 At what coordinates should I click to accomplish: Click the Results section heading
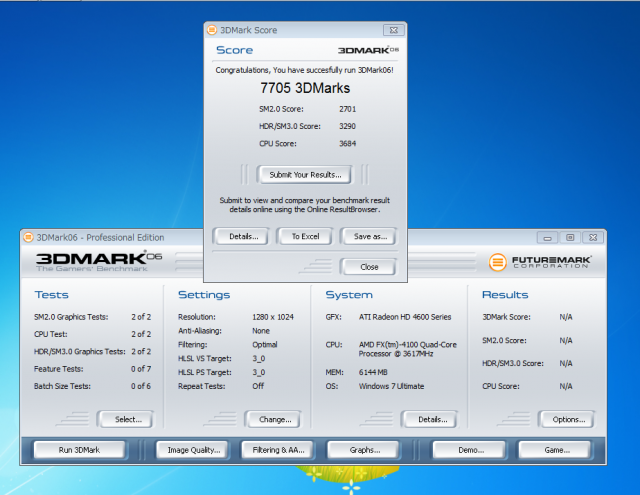coord(505,295)
